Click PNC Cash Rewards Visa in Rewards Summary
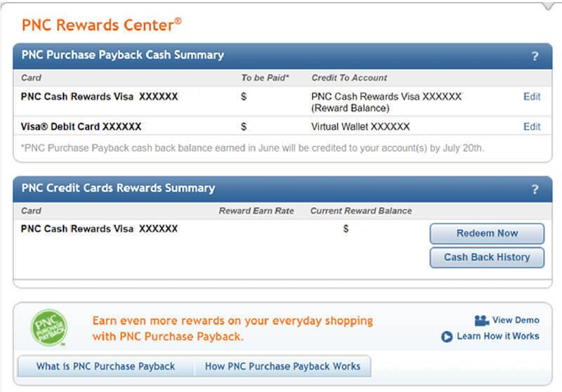Image resolution: width=562 pixels, height=392 pixels. (99, 228)
